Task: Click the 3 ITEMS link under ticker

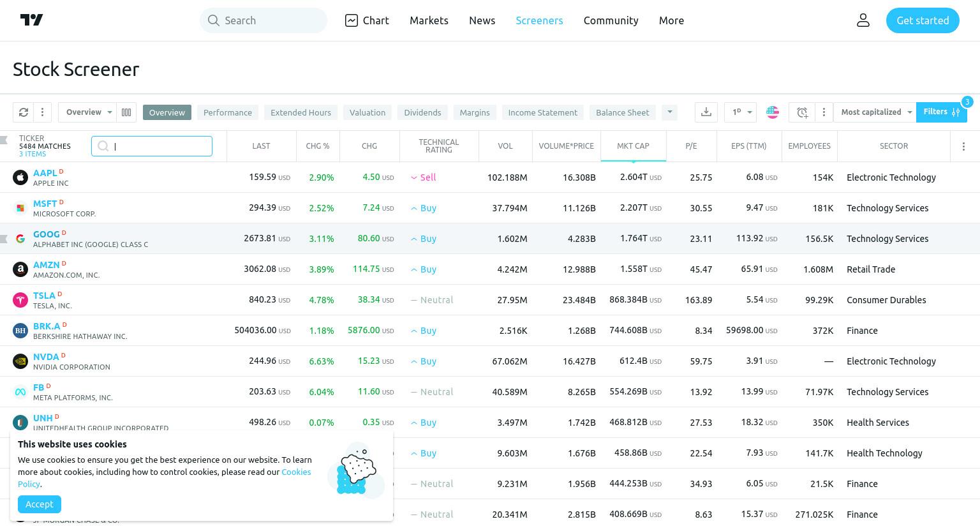Action: (33, 154)
